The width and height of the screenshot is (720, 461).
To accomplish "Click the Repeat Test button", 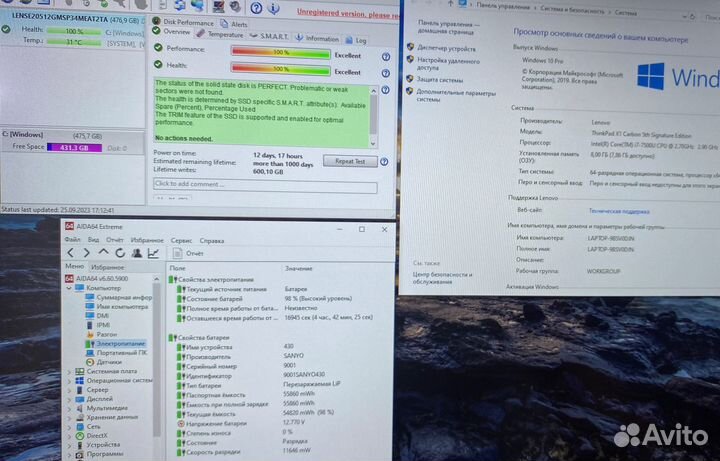I will (350, 161).
